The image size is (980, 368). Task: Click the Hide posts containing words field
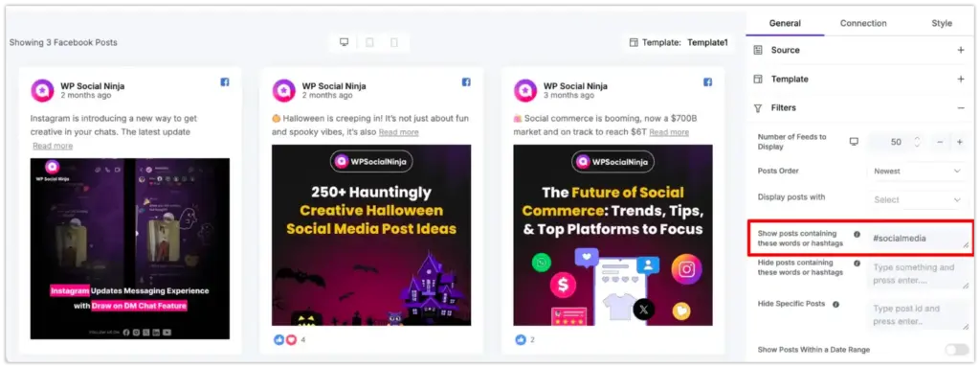pyautogui.click(x=918, y=274)
